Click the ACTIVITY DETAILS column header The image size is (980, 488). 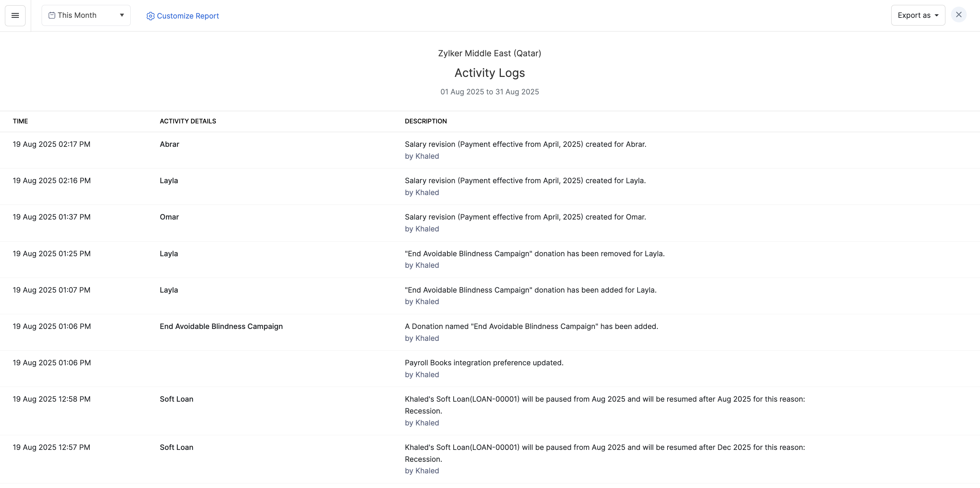[188, 121]
